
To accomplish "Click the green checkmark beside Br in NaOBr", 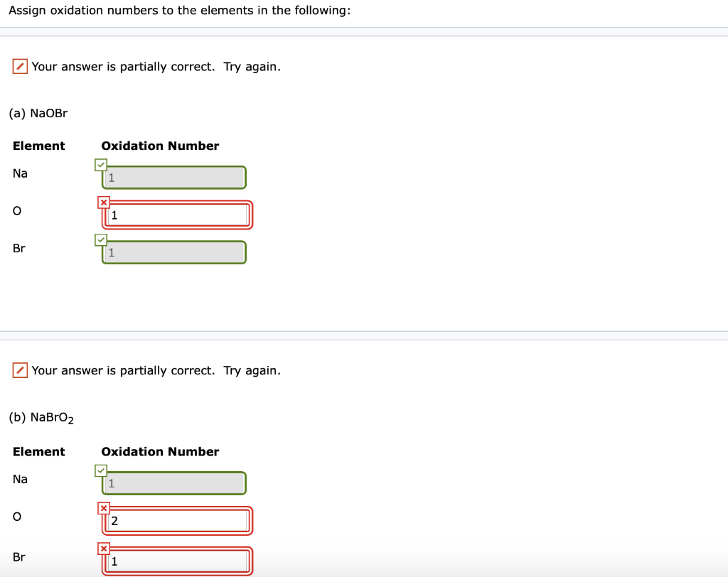I will (100, 239).
